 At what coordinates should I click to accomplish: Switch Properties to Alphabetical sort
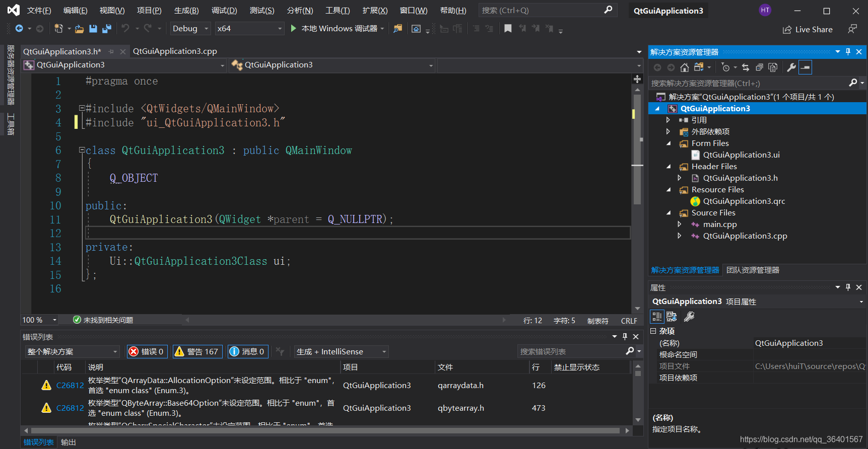tap(672, 317)
